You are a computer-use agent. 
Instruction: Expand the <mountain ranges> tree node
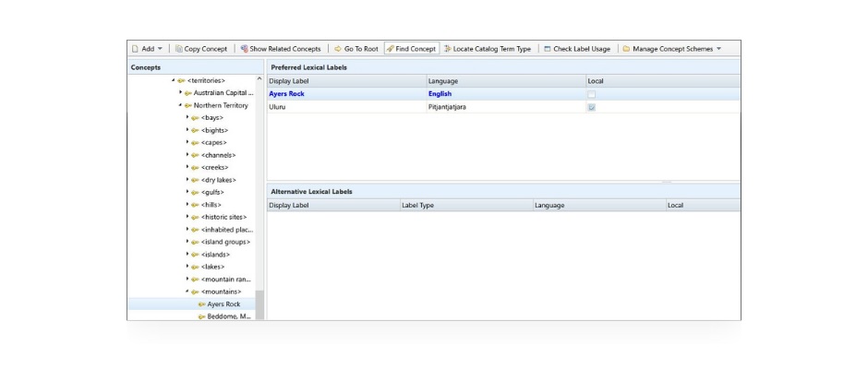(187, 279)
